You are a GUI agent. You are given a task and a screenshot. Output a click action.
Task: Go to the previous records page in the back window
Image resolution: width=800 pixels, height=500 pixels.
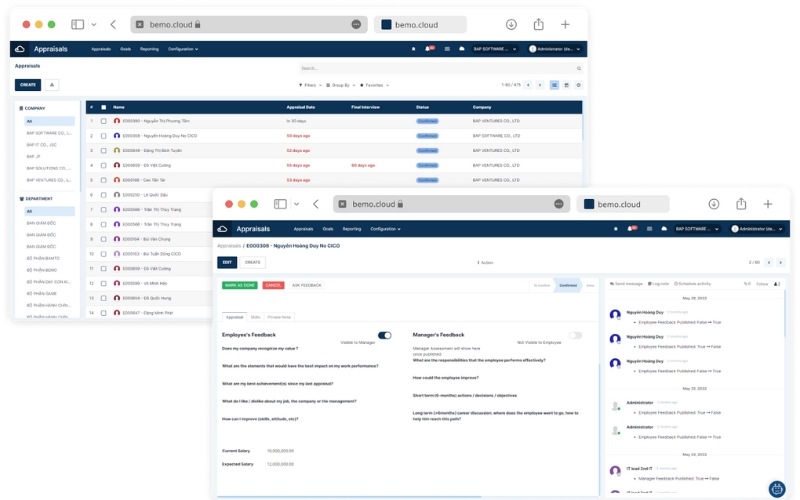pos(528,85)
